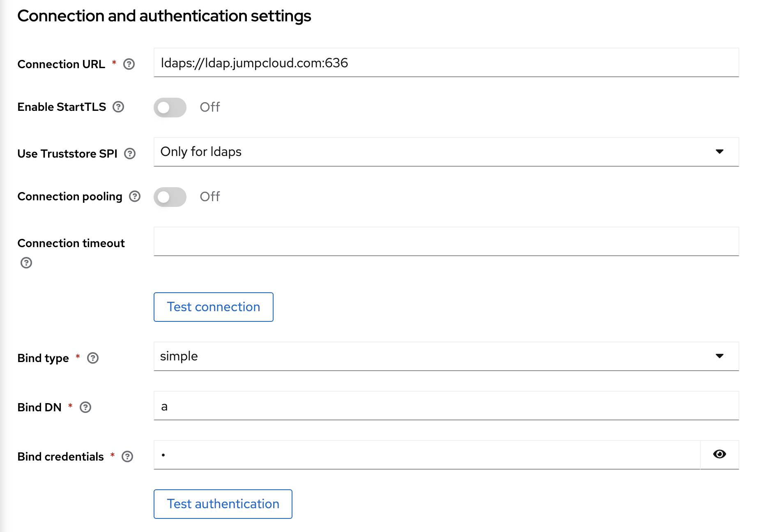Reveal the bind credentials with eye icon
764x532 pixels.
coord(719,454)
